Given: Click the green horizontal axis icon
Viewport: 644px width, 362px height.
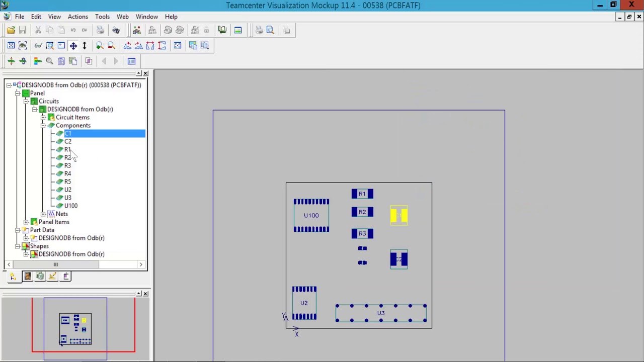Looking at the screenshot, I should click(11, 61).
